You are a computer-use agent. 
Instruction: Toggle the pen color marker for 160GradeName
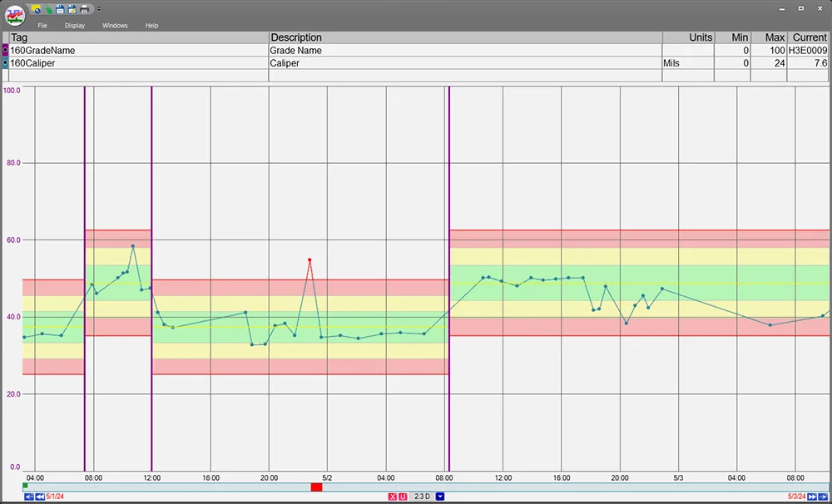pyautogui.click(x=4, y=50)
